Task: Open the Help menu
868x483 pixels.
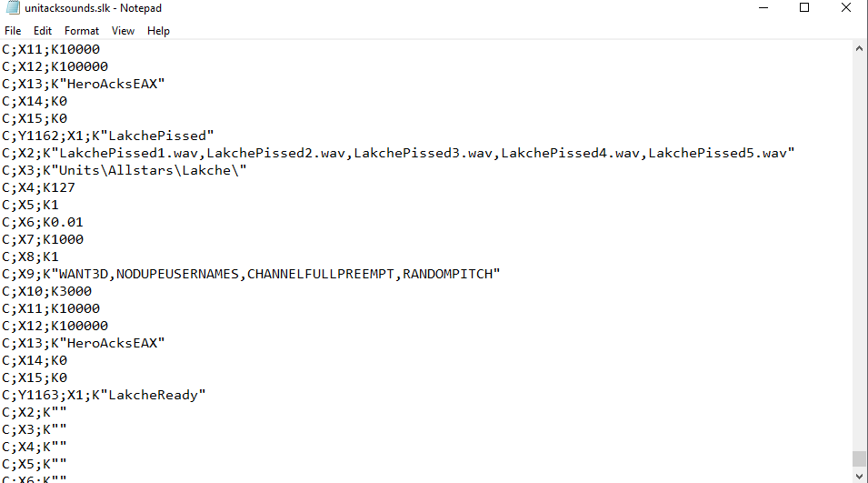Action: [x=158, y=31]
